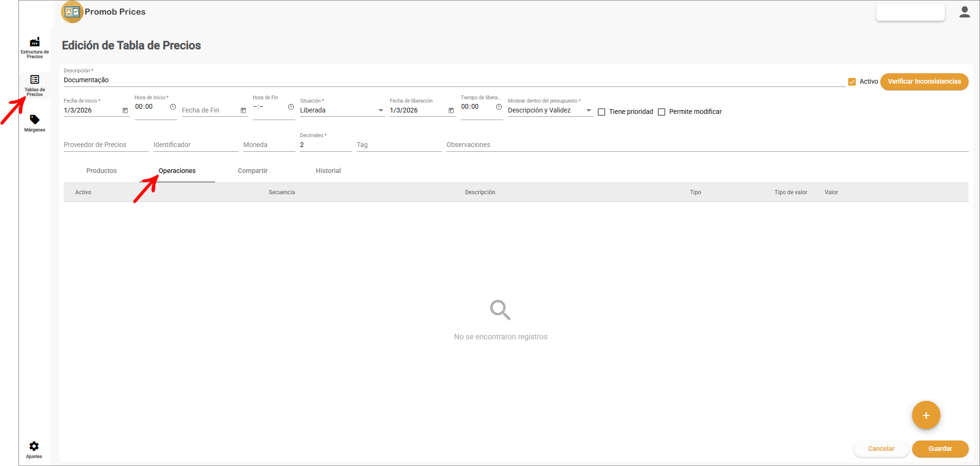Viewport: 980px width, 466px height.
Task: Open Fecha de Inicio calendar picker
Action: pyautogui.click(x=125, y=111)
